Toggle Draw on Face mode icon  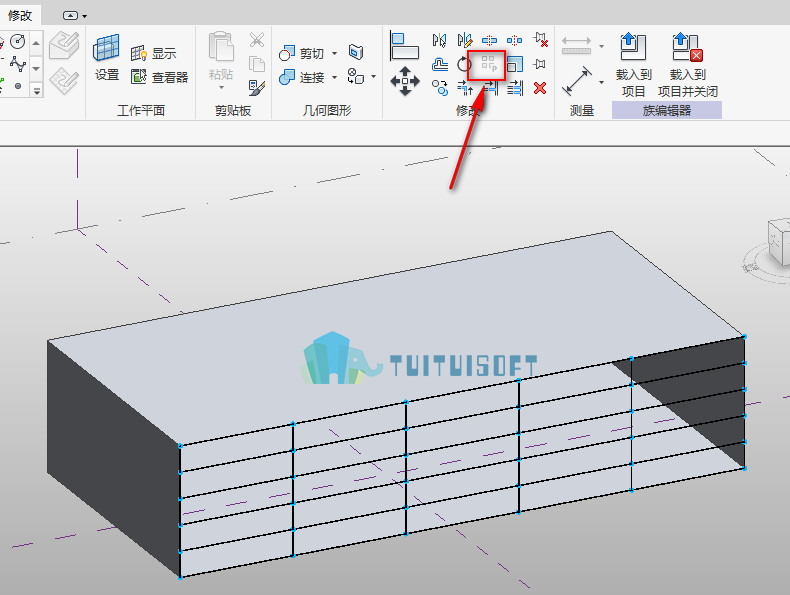[64, 45]
